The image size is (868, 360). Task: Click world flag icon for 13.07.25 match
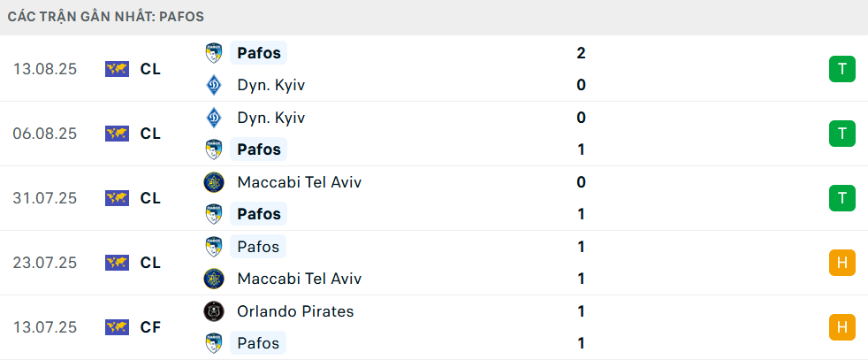tap(117, 327)
